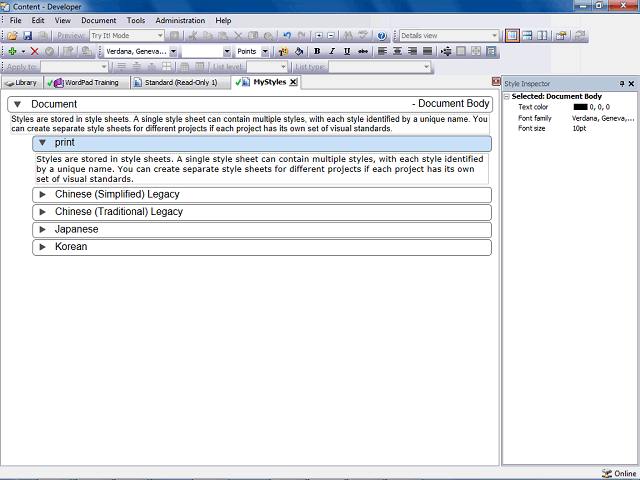Click the font color icon
The height and width of the screenshot is (480, 640).
tap(283, 51)
